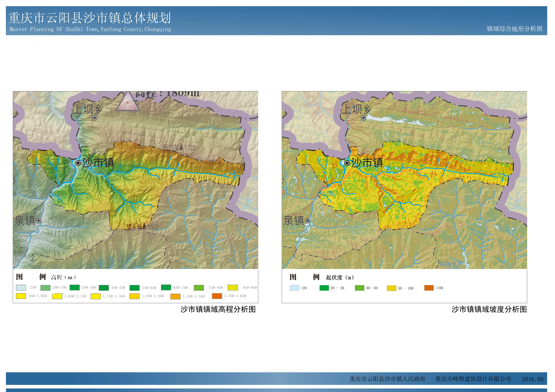Click 泉镇 label on slope map
Viewport: 555px width, 392px height.
pyautogui.click(x=294, y=220)
